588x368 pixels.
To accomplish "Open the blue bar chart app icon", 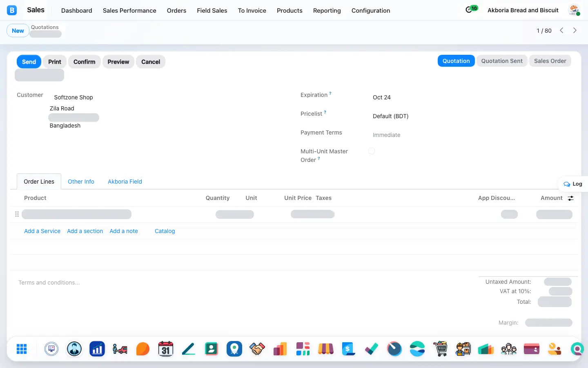I will 97,349.
